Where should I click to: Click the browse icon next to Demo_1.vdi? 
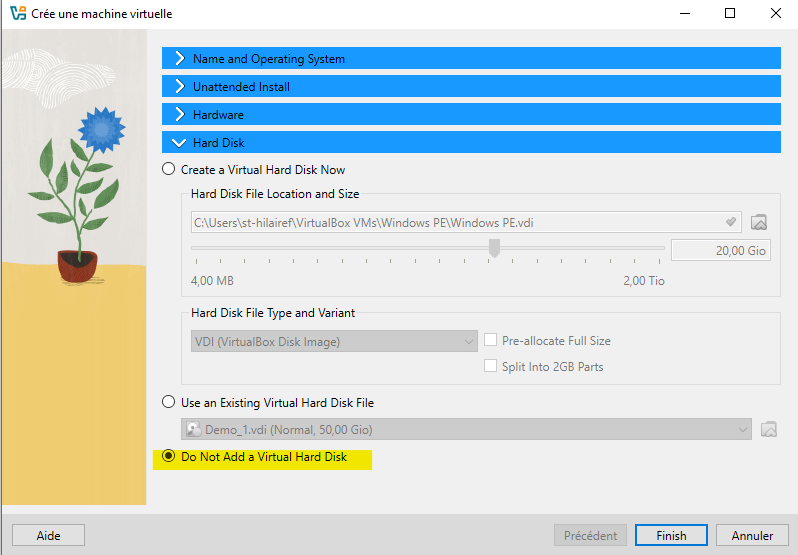coord(769,430)
